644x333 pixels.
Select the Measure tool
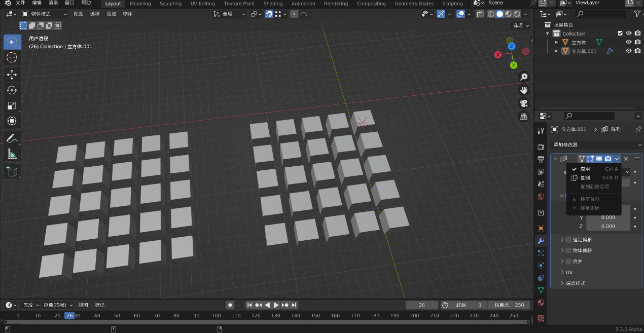12,154
